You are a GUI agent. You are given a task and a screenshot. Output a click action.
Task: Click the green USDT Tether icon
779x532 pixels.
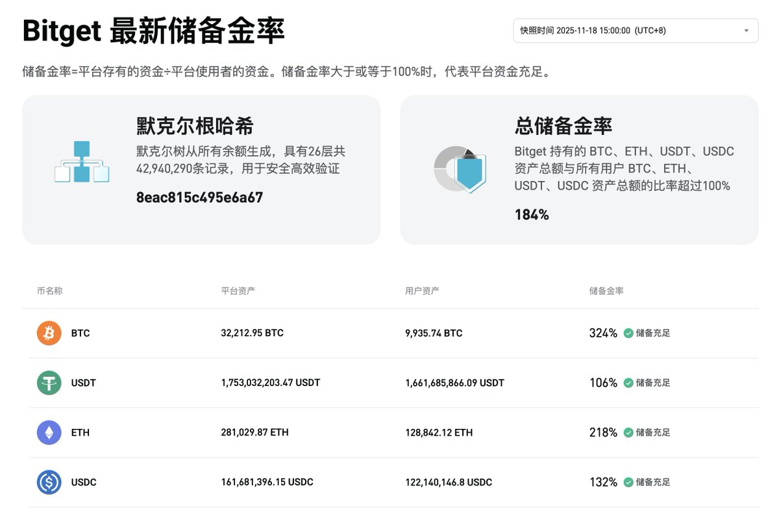pos(49,383)
